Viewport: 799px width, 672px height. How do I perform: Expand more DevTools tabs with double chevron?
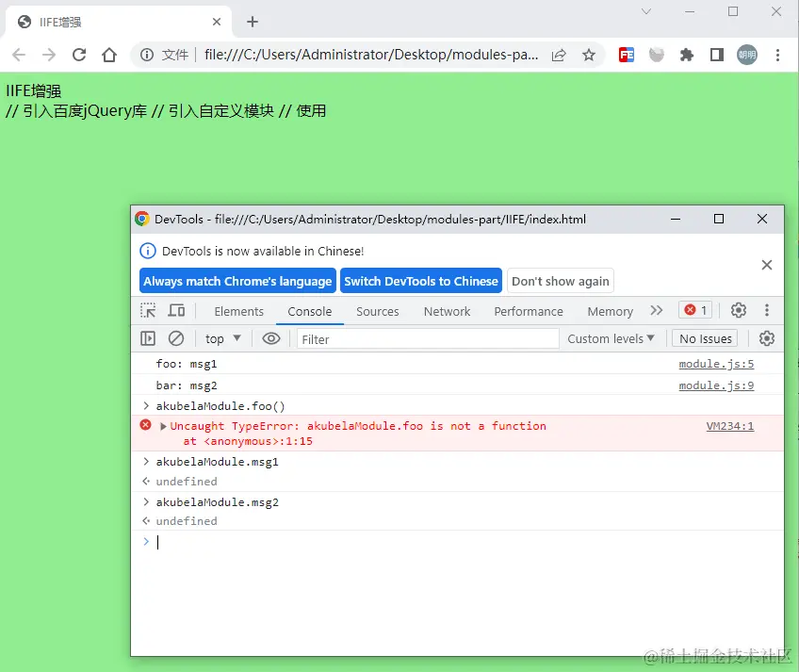click(x=657, y=310)
